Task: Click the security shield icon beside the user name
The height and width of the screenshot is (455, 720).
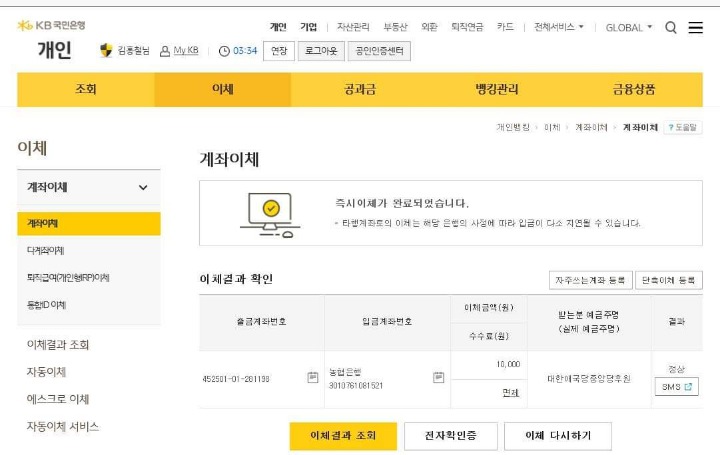Action: tap(106, 51)
